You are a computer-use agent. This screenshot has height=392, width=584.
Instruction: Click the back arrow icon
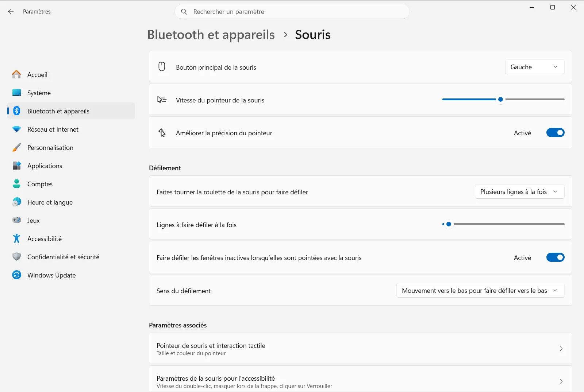click(11, 12)
